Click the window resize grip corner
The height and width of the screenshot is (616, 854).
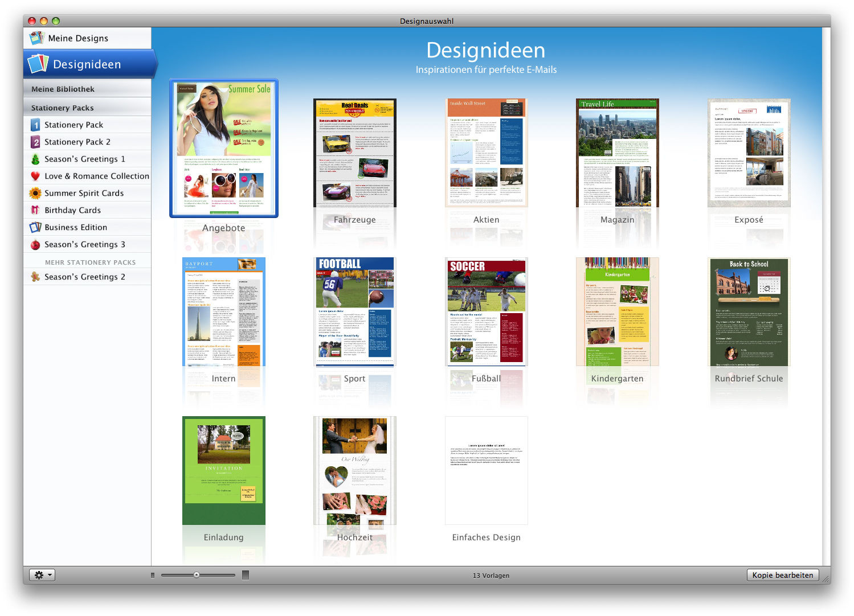(x=826, y=578)
